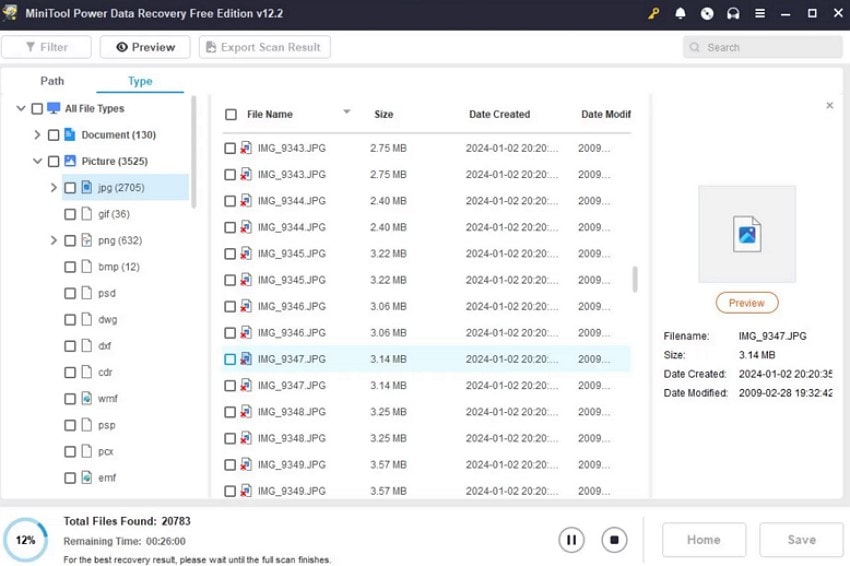Image resolution: width=850 pixels, height=566 pixels.
Task: Click the key register icon in title bar
Action: pos(654,14)
